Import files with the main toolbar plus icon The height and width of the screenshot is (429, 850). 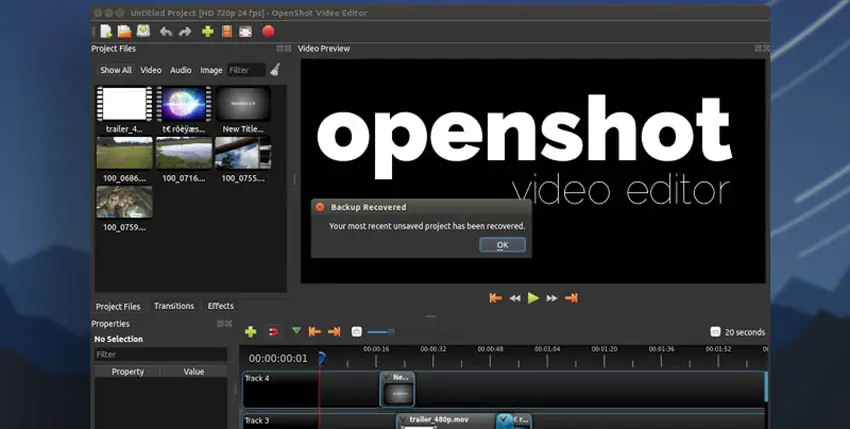pos(208,31)
